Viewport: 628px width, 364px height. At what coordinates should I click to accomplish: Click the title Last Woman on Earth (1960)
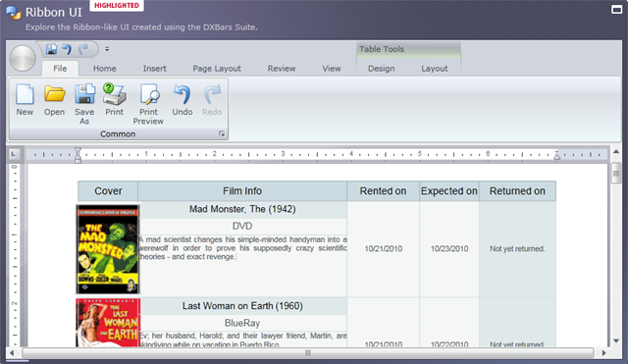point(242,306)
